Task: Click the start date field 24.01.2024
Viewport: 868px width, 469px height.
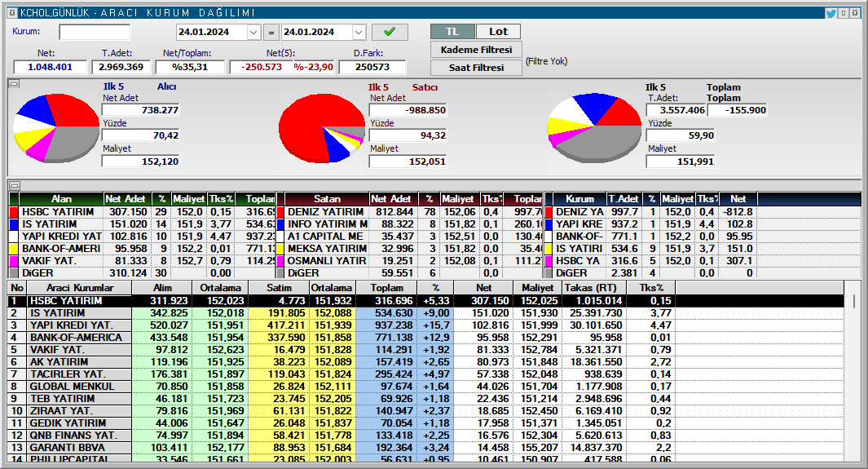Action: (x=211, y=32)
